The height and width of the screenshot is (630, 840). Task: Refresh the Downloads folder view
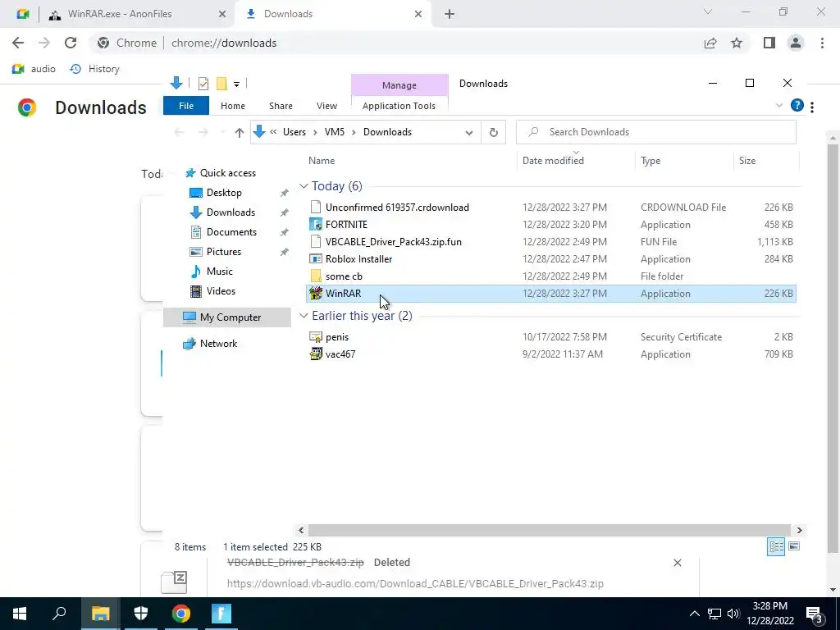pos(493,132)
